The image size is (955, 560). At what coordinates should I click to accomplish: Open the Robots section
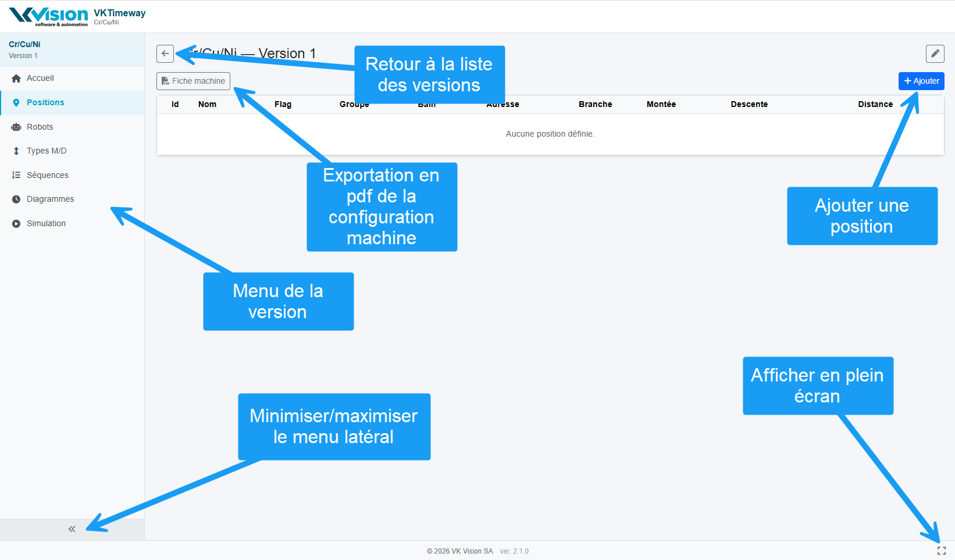[40, 127]
